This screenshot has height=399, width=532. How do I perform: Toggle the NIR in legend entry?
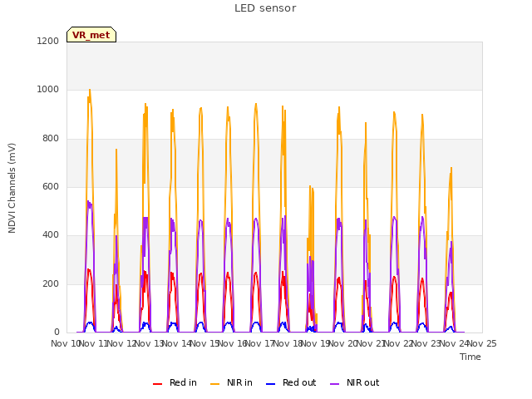(x=231, y=382)
